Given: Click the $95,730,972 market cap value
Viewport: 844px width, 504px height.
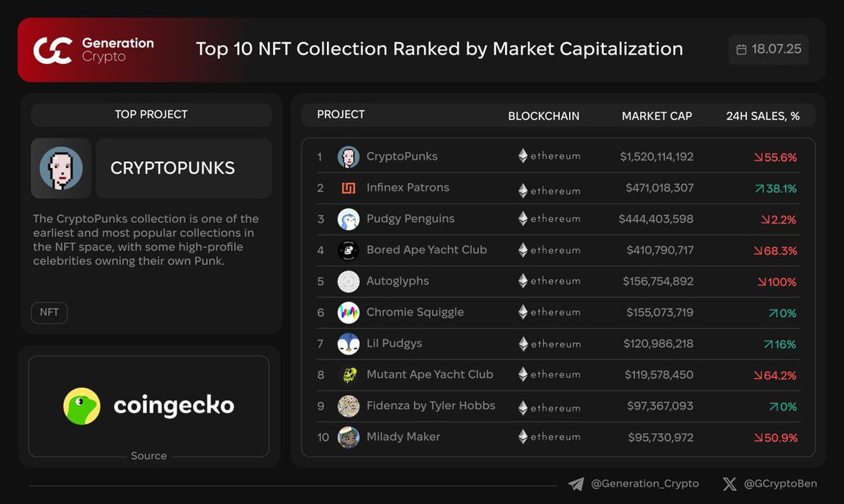Looking at the screenshot, I should [x=660, y=437].
